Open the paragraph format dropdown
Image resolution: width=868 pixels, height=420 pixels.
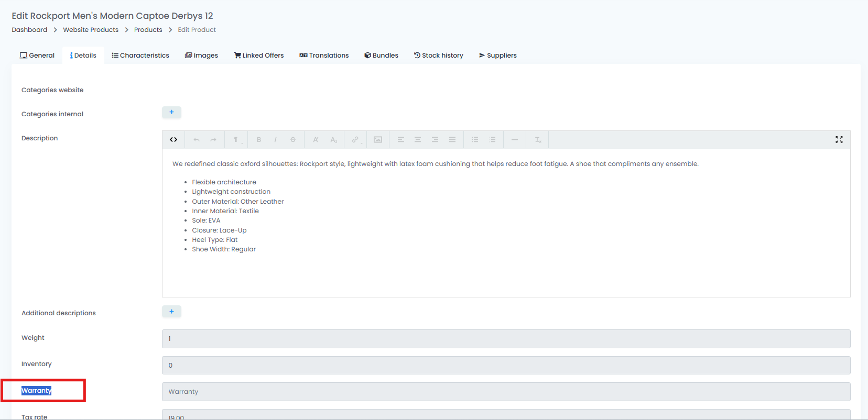click(236, 140)
